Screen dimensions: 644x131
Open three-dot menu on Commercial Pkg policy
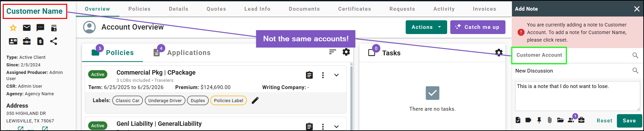pyautogui.click(x=323, y=75)
